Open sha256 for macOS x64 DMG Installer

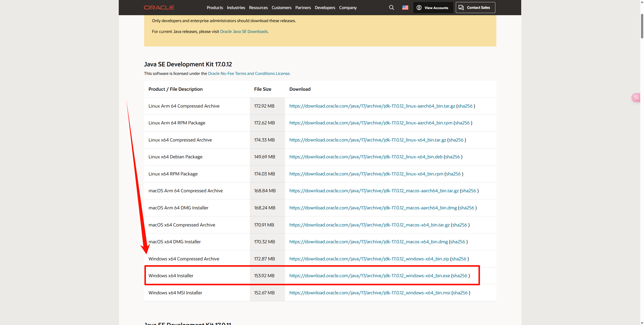click(458, 242)
